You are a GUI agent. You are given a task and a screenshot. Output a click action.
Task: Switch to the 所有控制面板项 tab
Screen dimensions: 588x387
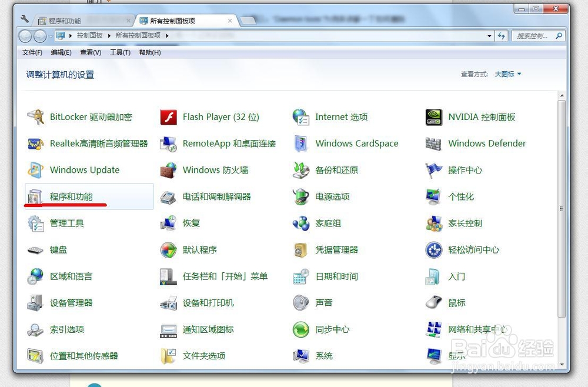pyautogui.click(x=186, y=21)
